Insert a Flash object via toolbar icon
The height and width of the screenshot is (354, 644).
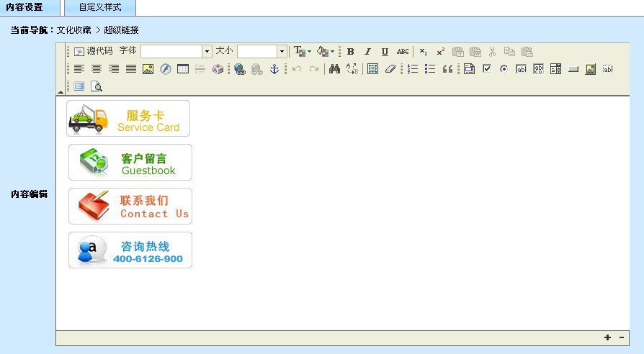click(x=166, y=69)
